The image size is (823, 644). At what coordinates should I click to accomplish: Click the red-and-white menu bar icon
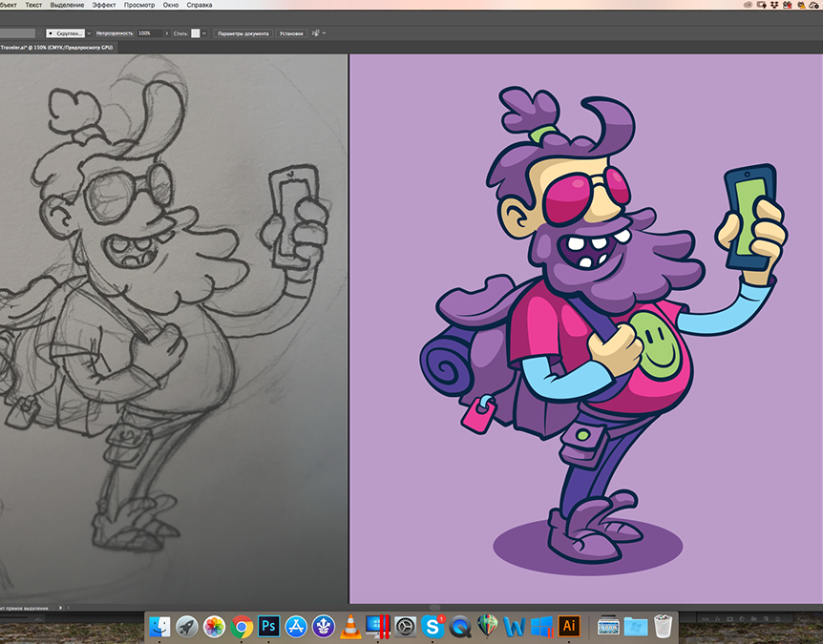[788, 5]
